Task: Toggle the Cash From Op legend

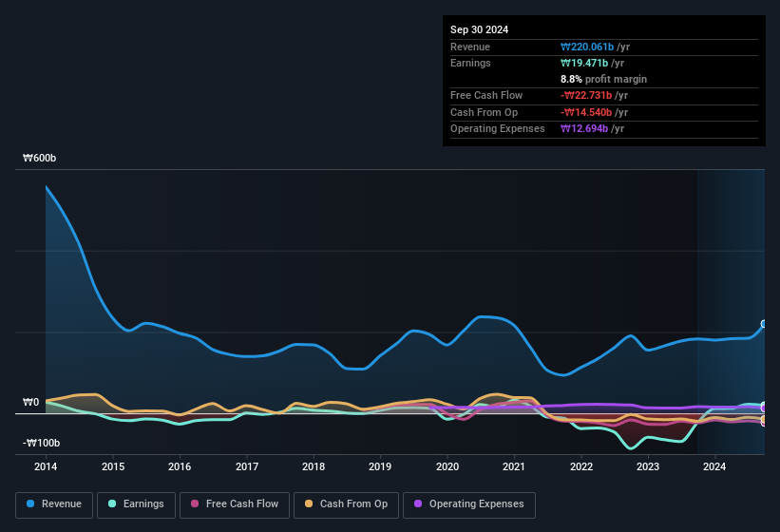Action: click(x=346, y=503)
